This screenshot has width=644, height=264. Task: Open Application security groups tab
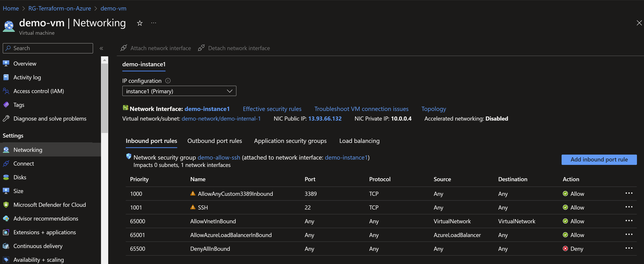tap(290, 141)
